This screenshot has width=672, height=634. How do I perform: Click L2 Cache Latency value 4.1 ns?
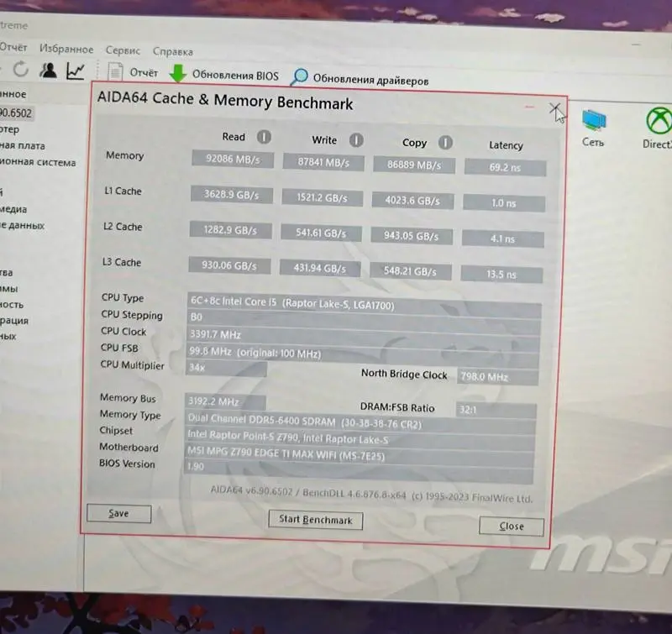pyautogui.click(x=502, y=239)
